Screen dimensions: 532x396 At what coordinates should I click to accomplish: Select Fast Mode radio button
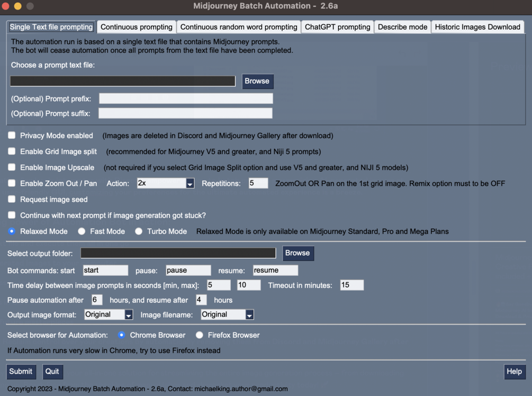click(x=82, y=231)
